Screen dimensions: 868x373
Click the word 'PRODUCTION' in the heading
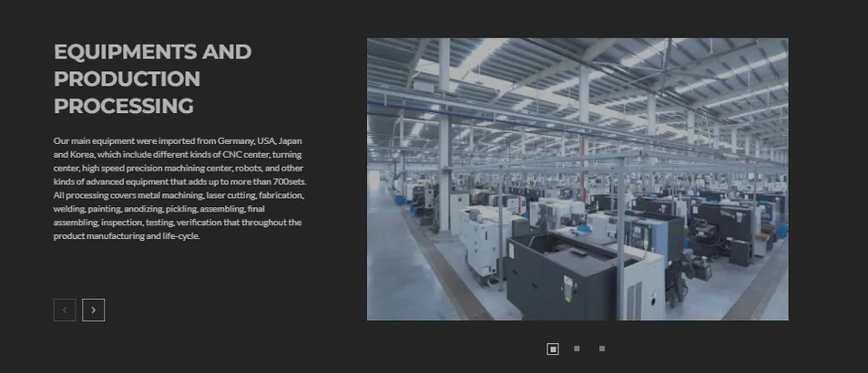tap(127, 79)
